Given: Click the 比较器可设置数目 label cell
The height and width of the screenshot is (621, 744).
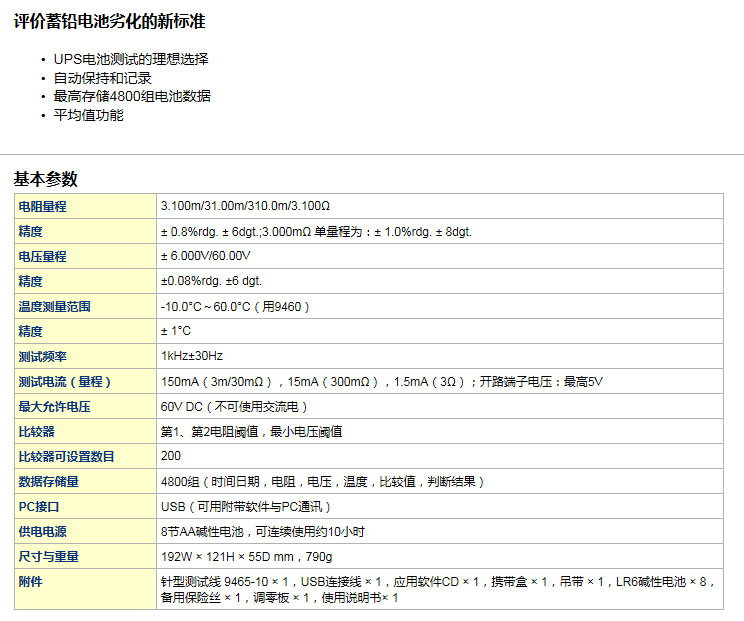Looking at the screenshot, I should point(66,456).
